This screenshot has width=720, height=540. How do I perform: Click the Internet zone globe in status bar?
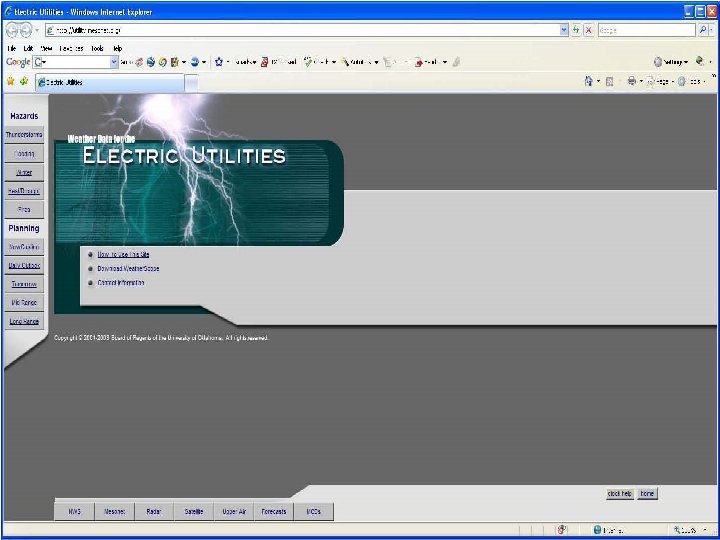597,530
